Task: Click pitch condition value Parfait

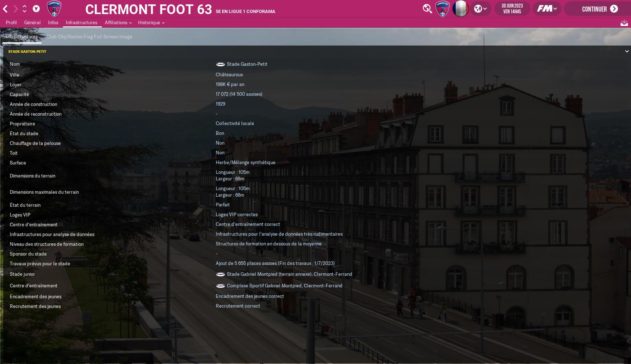Action: (223, 205)
